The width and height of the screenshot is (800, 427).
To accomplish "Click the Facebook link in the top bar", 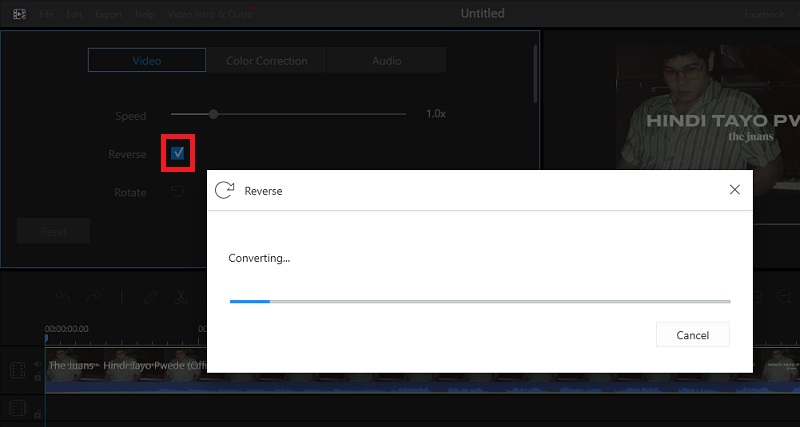I will pos(764,14).
